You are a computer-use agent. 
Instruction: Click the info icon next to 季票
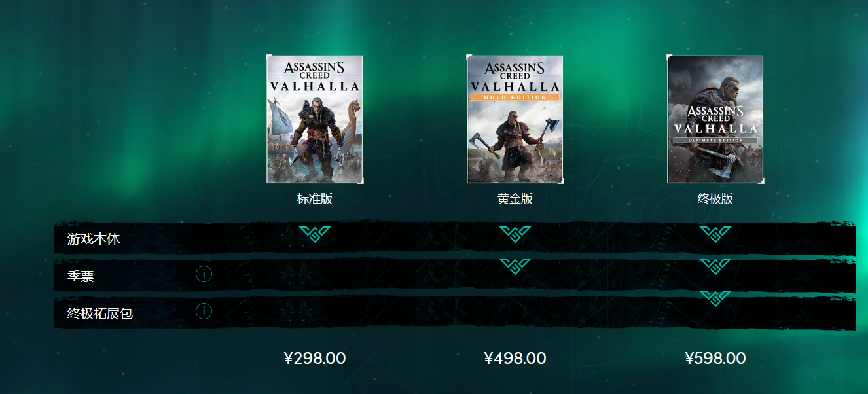(x=204, y=274)
